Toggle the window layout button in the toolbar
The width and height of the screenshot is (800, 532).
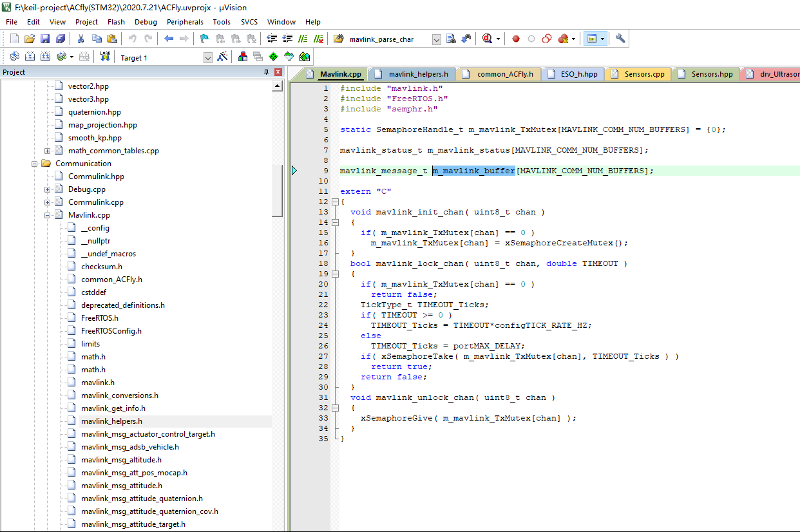[x=592, y=39]
